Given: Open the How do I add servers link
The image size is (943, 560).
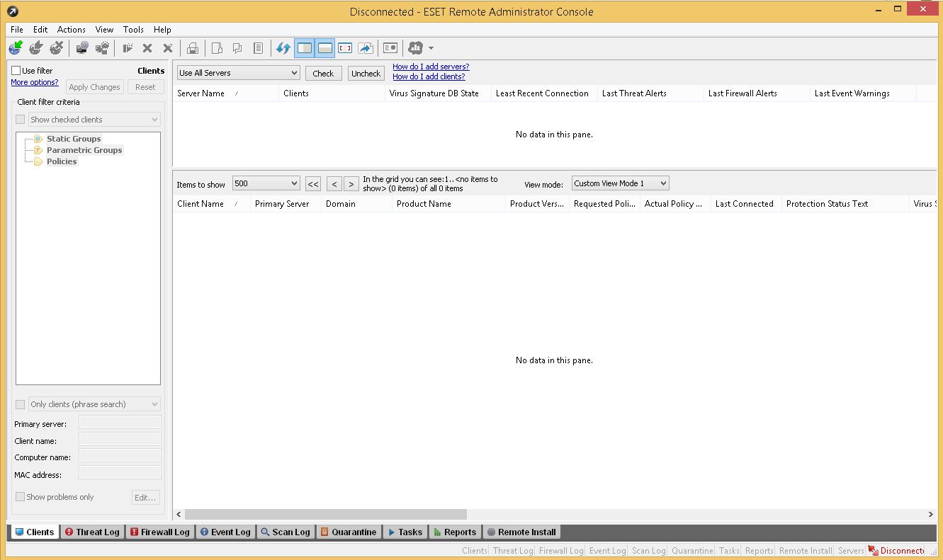Looking at the screenshot, I should tap(431, 67).
